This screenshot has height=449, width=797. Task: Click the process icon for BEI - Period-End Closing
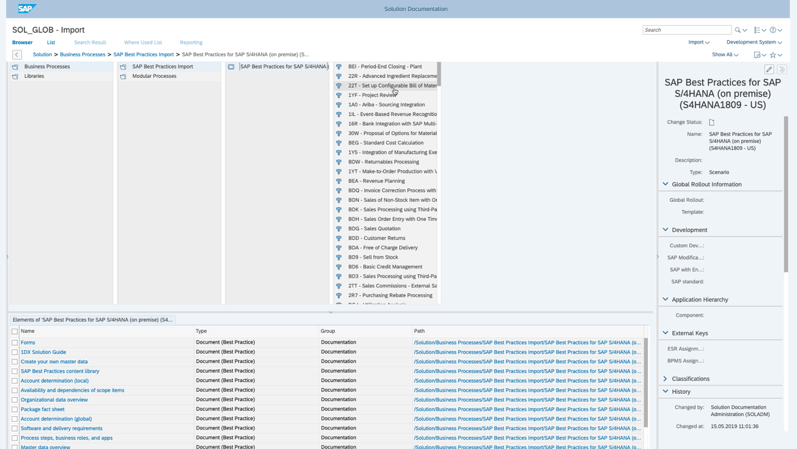(339, 67)
